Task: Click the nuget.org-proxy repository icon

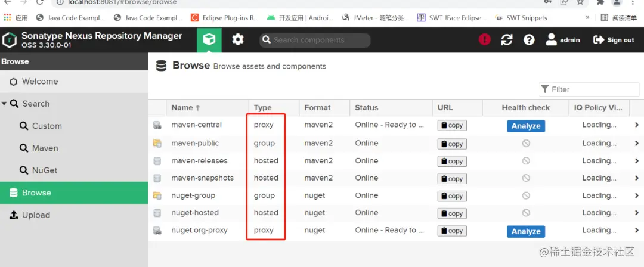Action: pos(157,231)
